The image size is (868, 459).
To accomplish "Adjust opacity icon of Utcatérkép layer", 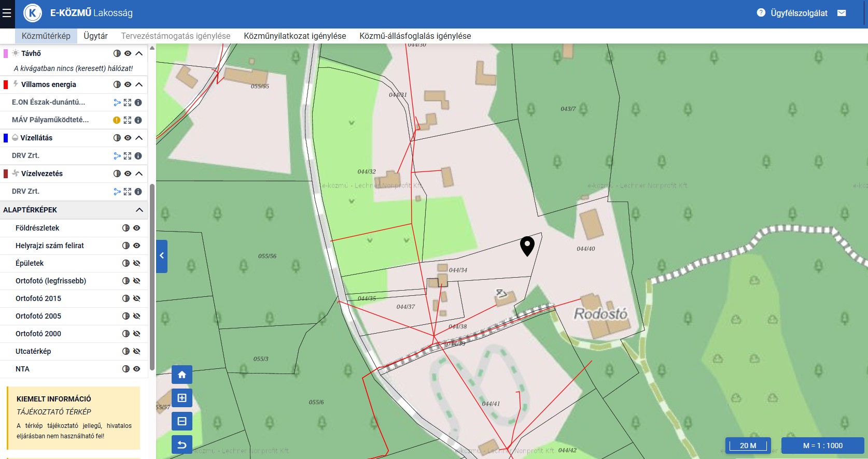I will [x=125, y=351].
